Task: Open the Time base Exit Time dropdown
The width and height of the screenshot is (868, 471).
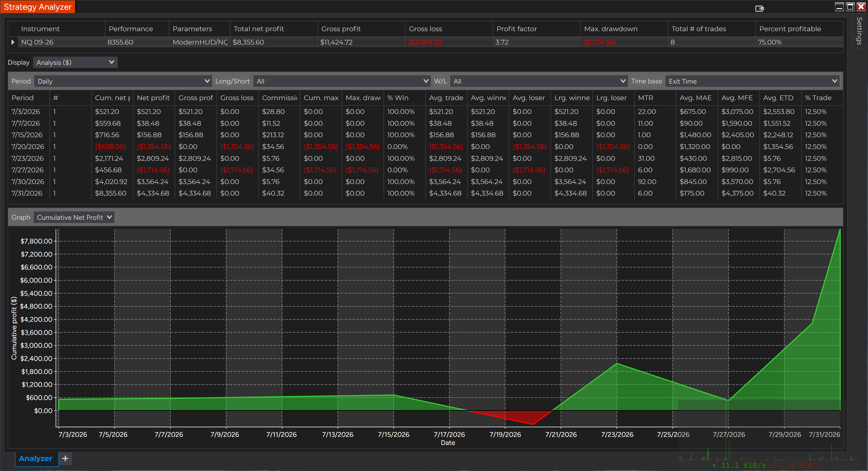Action: pyautogui.click(x=752, y=81)
